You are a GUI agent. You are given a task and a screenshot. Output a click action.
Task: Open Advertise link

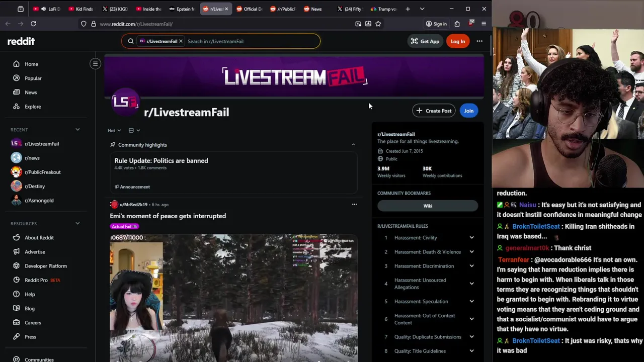tap(35, 251)
